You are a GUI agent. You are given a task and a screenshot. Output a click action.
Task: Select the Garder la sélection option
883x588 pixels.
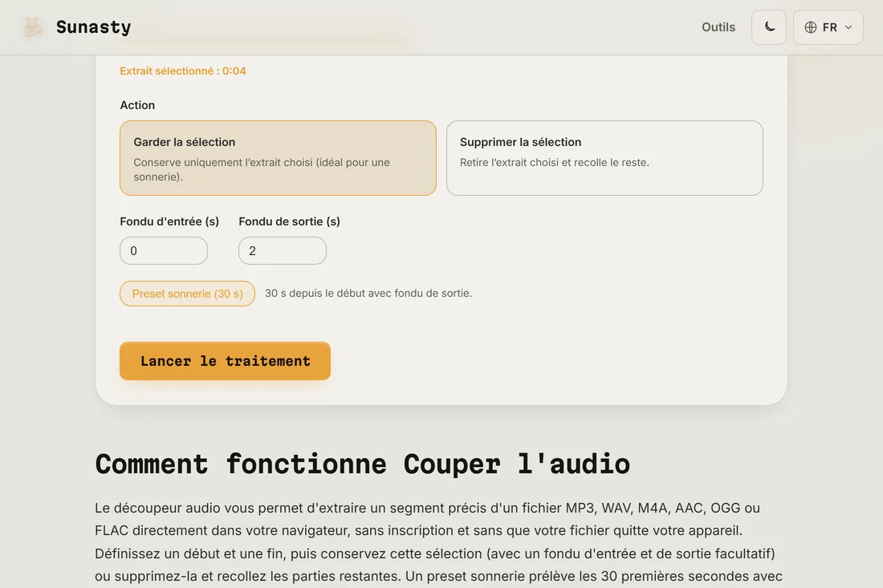coord(278,158)
